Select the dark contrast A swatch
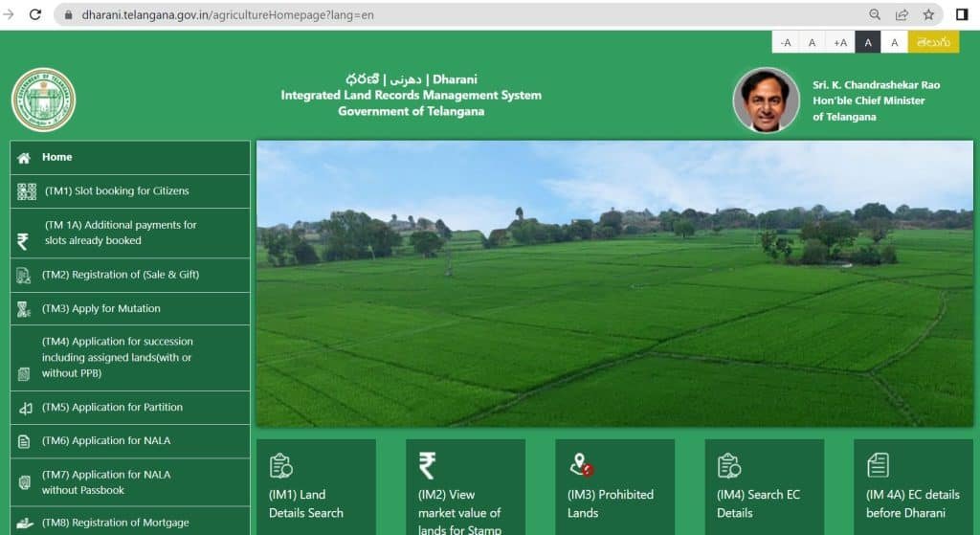980x535 pixels. point(867,42)
